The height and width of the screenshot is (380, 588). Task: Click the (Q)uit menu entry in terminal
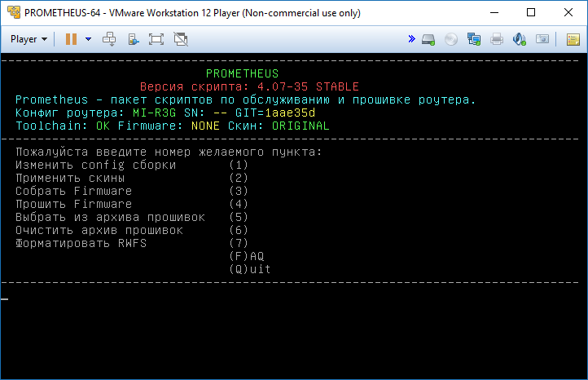[250, 269]
